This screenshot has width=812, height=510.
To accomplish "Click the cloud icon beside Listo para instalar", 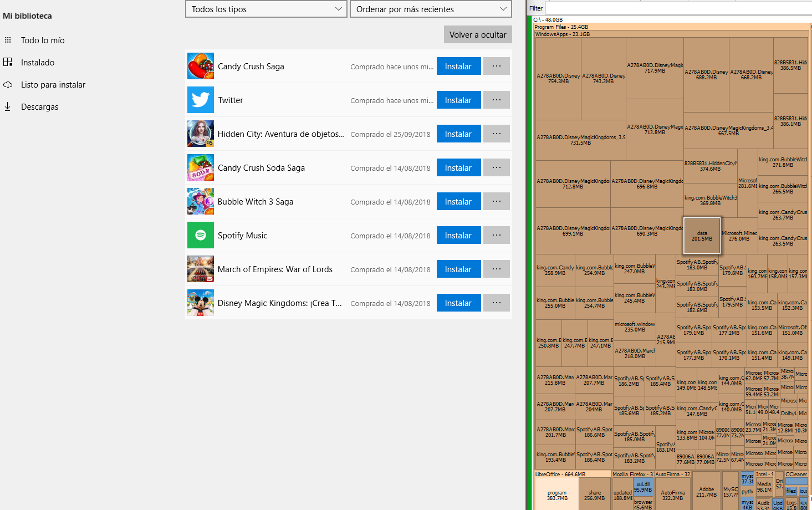I will tap(8, 85).
